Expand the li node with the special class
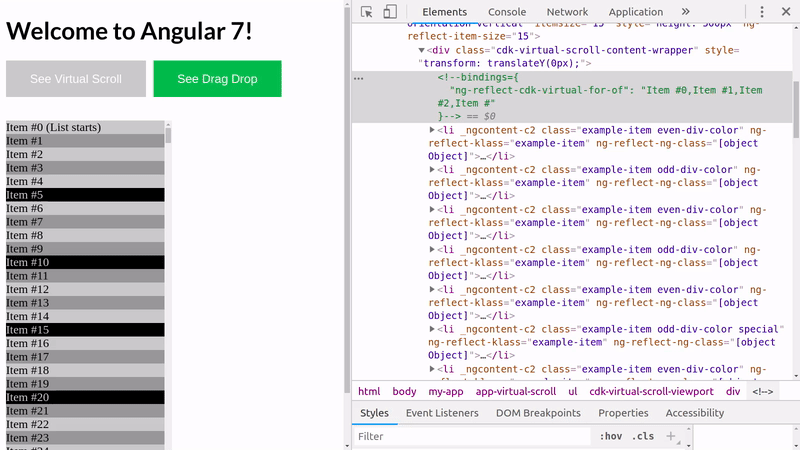Viewport: 800px width, 450px height. (x=432, y=328)
